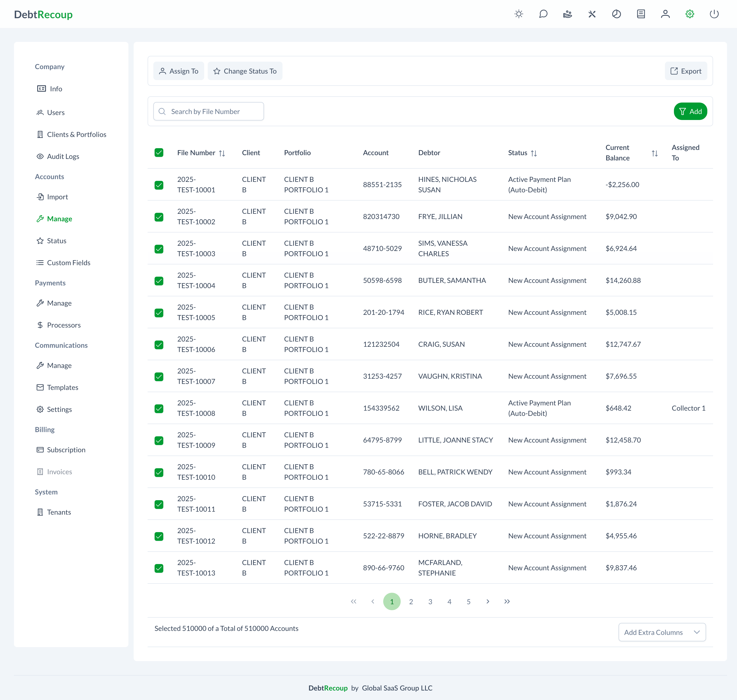Toggle light theme sun icon
The image size is (737, 700).
click(518, 14)
